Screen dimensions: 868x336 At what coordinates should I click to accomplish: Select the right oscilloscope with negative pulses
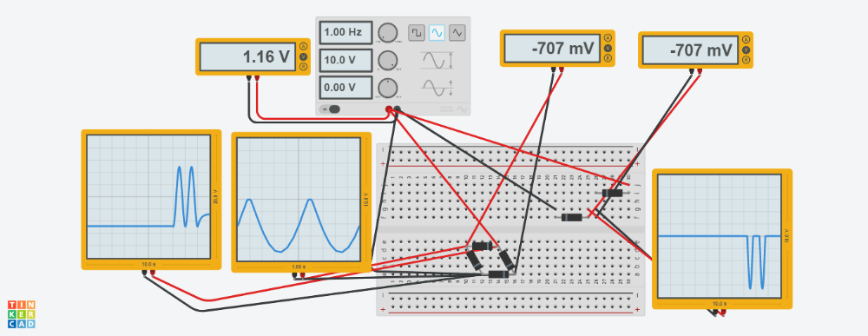click(722, 239)
